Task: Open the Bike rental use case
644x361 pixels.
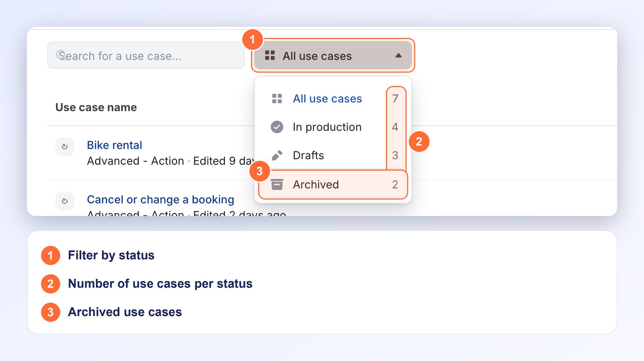Action: [x=114, y=145]
